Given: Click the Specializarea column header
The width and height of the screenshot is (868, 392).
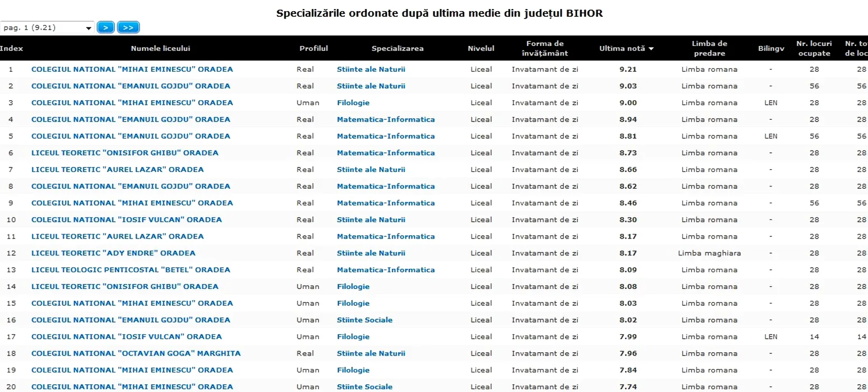Looking at the screenshot, I should point(398,49).
